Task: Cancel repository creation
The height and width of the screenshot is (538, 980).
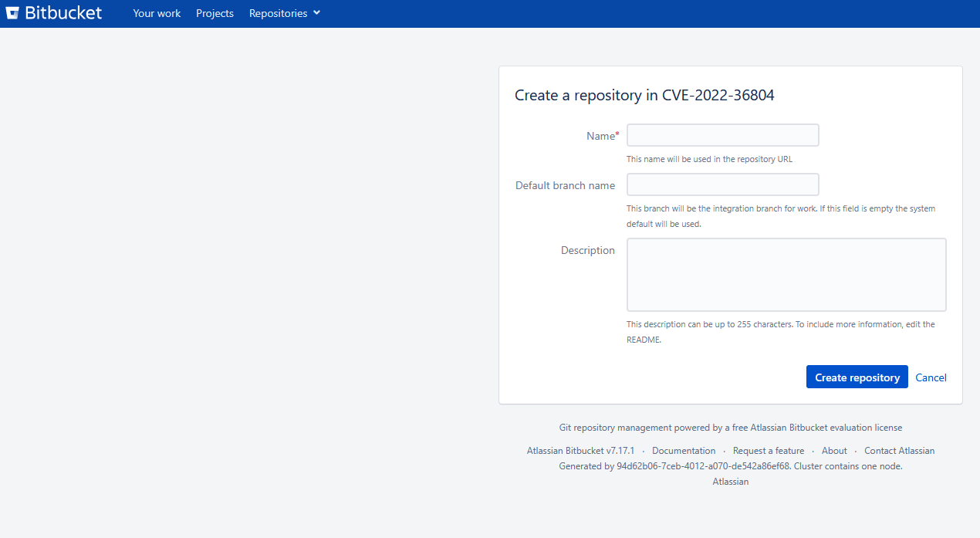Action: pos(931,377)
